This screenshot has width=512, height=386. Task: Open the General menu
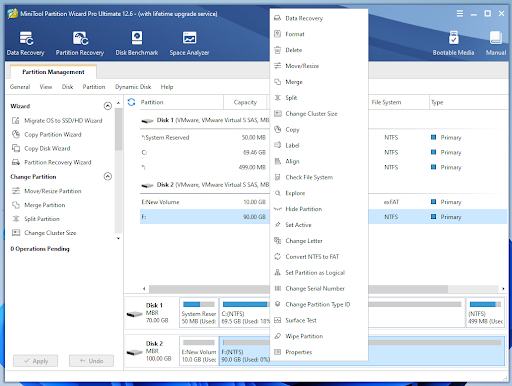20,87
